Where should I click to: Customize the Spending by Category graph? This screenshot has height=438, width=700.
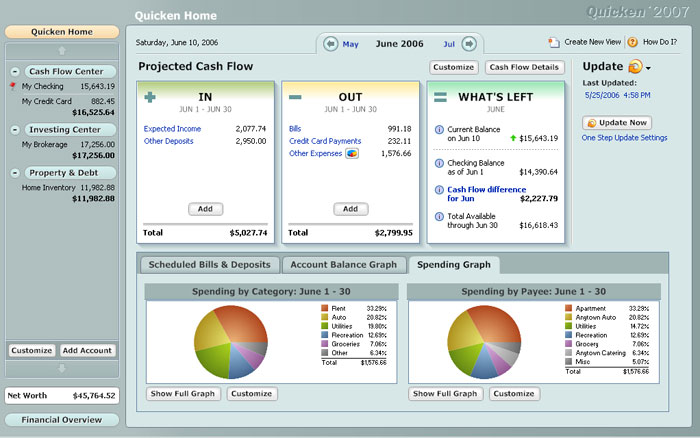pyautogui.click(x=252, y=394)
